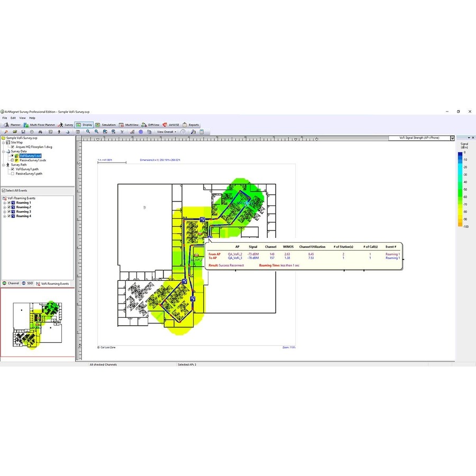The image size is (476, 476).
Task: Open the Edit menu
Action: [x=12, y=118]
